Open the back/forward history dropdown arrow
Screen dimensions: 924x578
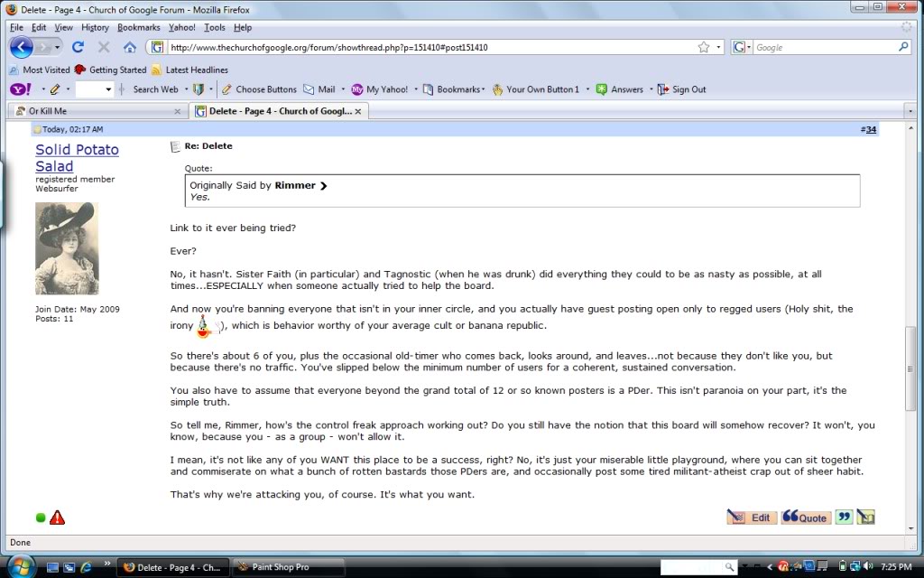[x=57, y=47]
